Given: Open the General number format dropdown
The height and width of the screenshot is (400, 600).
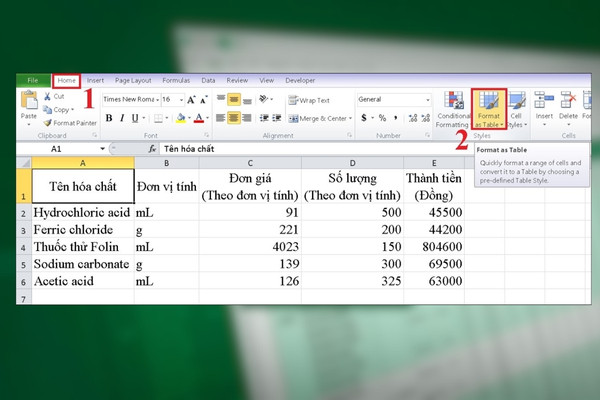Looking at the screenshot, I should [427, 100].
